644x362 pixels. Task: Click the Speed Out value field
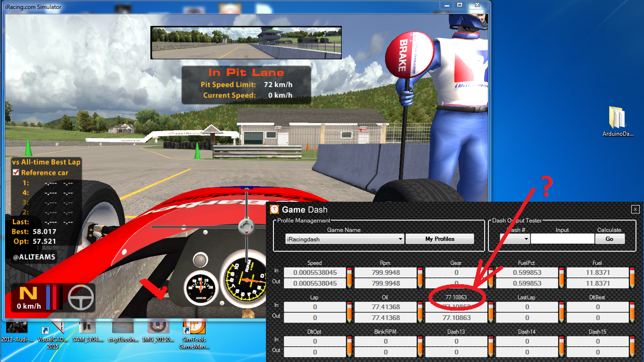click(x=315, y=283)
